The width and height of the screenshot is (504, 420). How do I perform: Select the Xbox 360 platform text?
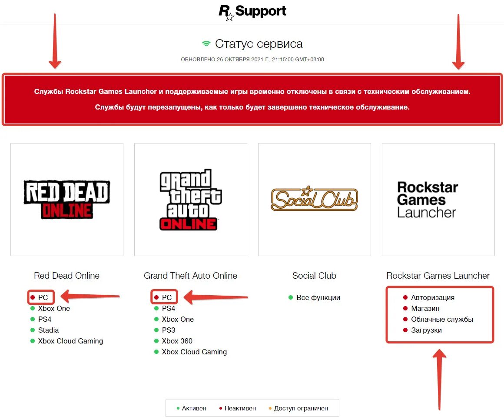(x=177, y=341)
